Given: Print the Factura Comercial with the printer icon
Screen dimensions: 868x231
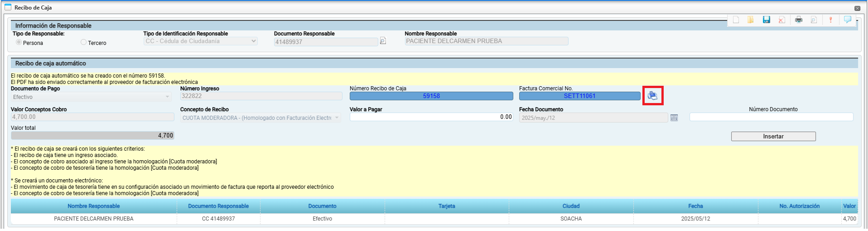Looking at the screenshot, I should pos(652,96).
